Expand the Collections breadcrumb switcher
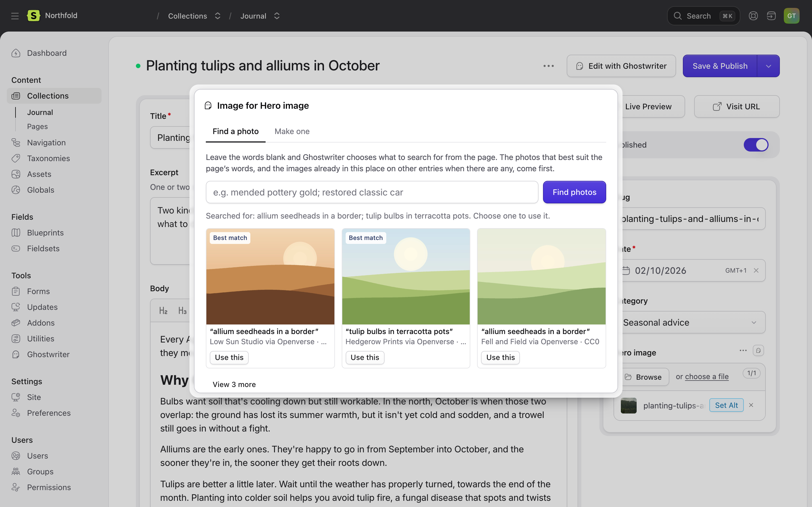Image resolution: width=812 pixels, height=507 pixels. tap(217, 16)
